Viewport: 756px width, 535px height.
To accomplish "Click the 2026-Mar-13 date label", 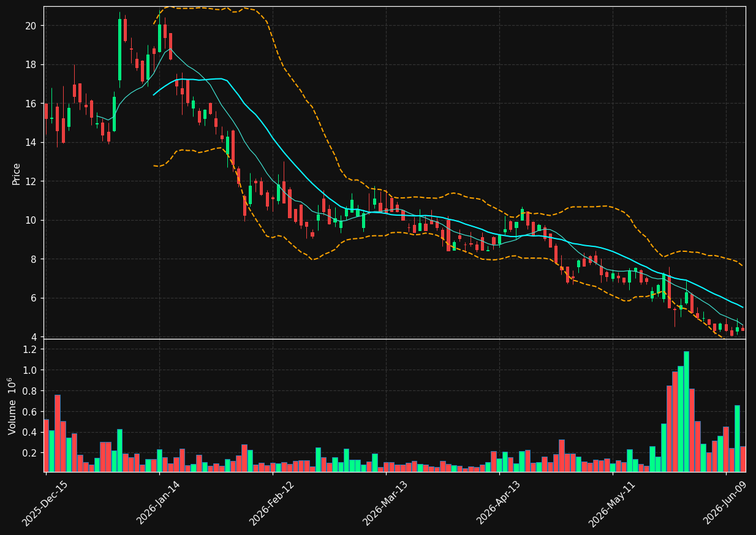I will click(385, 504).
